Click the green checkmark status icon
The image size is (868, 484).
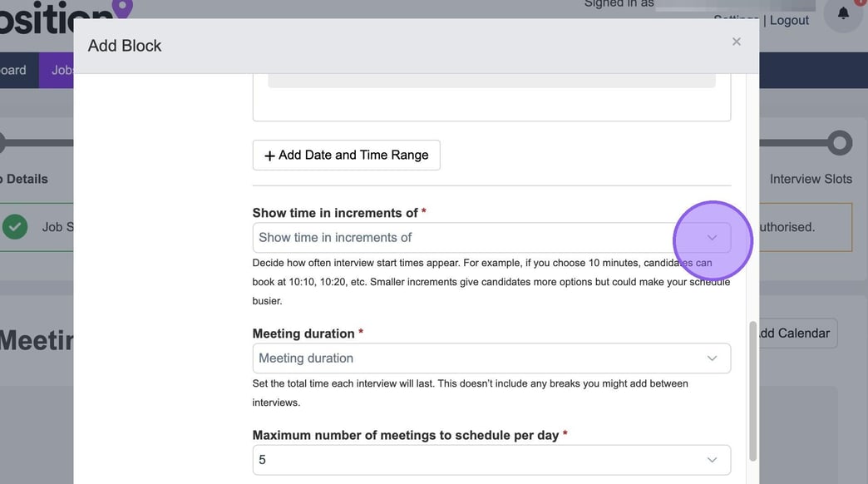click(15, 226)
